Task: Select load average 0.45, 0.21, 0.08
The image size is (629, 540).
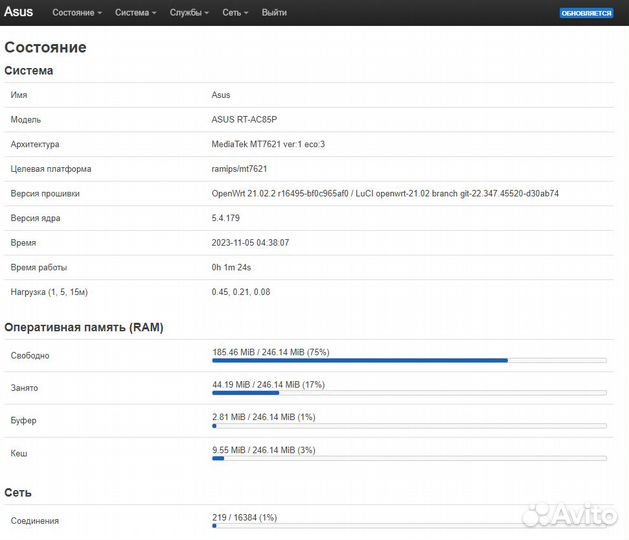Action: (241, 292)
